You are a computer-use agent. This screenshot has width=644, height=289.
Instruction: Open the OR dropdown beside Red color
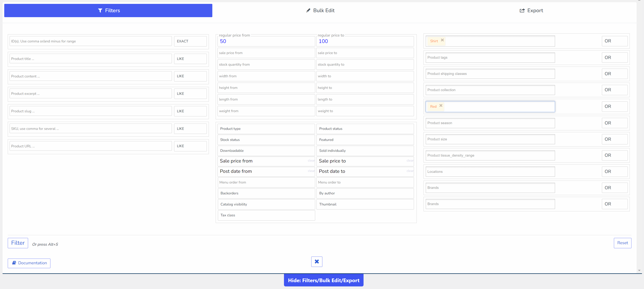(614, 106)
